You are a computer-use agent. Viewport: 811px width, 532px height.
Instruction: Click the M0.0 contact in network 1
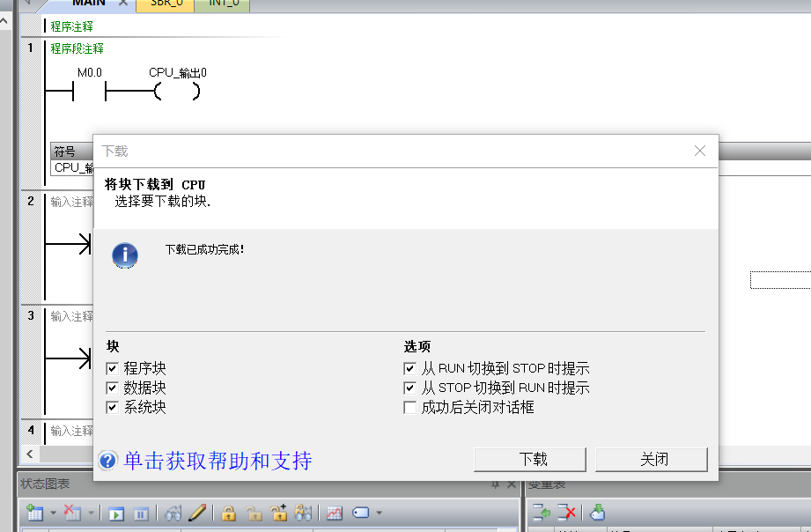tap(89, 88)
